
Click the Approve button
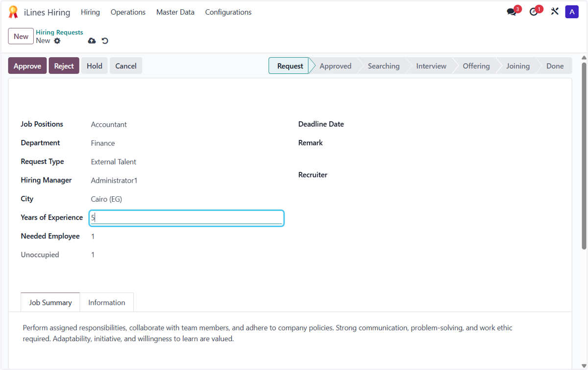coord(27,66)
